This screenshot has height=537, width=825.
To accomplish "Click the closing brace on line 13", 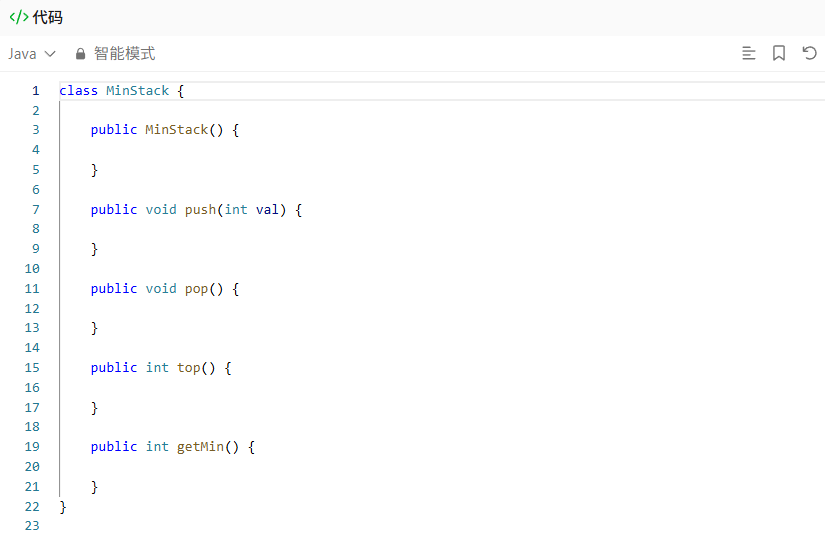I will point(94,328).
